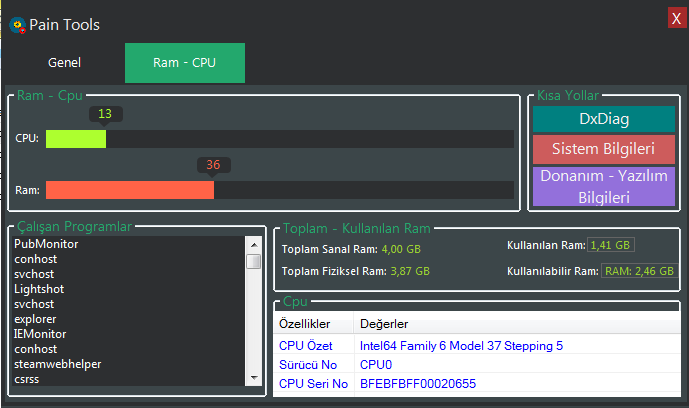
Task: Select Lightshot in the process list
Action: point(39,289)
